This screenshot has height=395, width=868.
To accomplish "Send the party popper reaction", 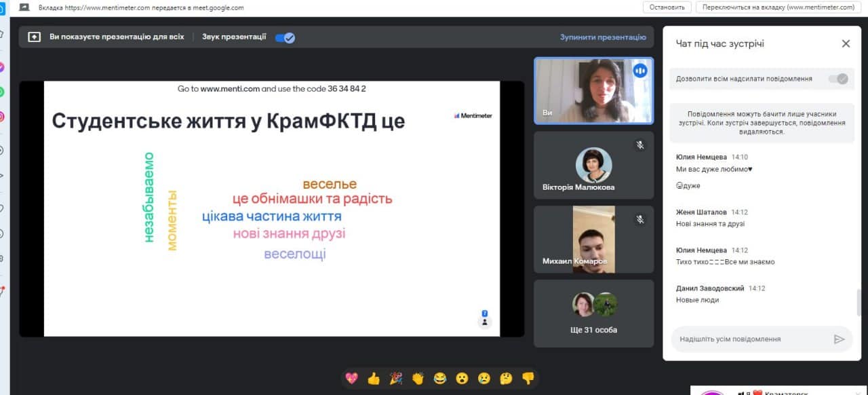I will (395, 378).
